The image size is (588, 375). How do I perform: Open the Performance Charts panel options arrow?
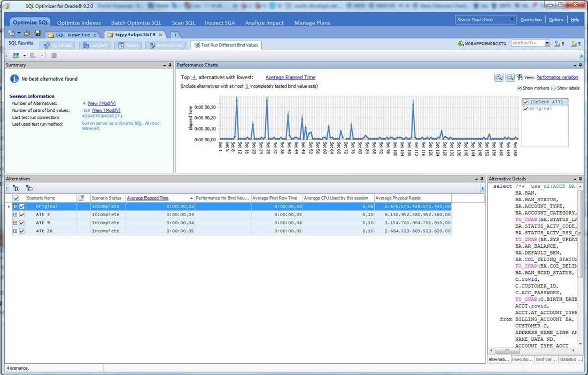coord(575,65)
